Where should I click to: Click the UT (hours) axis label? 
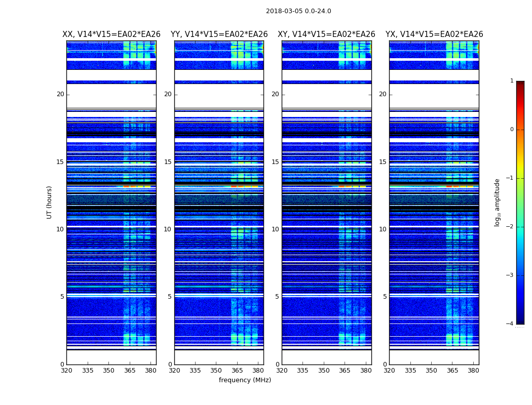tap(49, 202)
